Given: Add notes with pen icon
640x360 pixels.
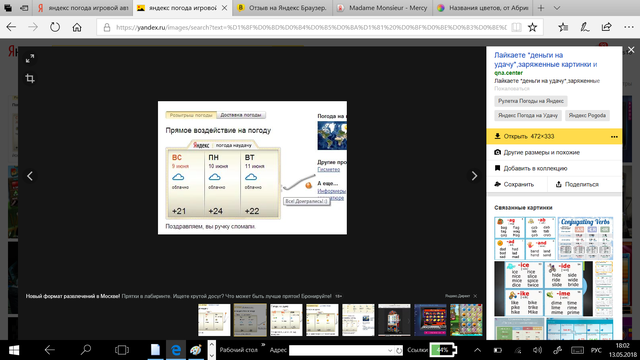Looking at the screenshot, I should pyautogui.click(x=585, y=27).
